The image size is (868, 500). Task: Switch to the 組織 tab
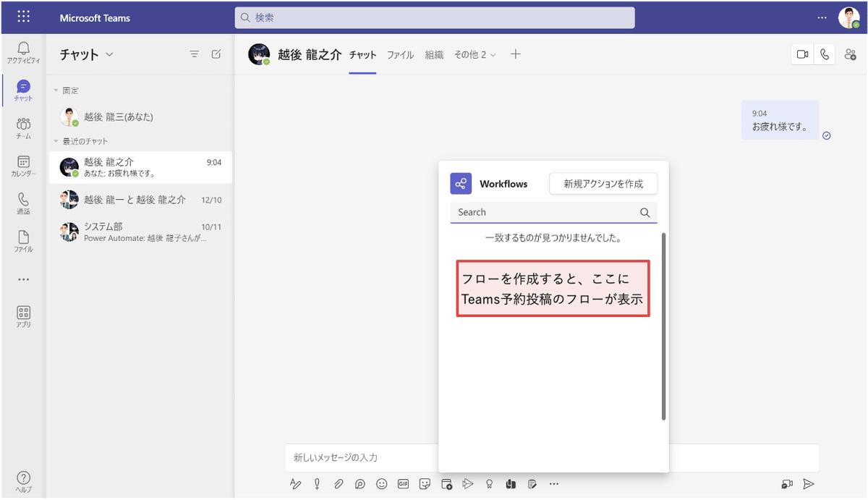click(x=434, y=54)
